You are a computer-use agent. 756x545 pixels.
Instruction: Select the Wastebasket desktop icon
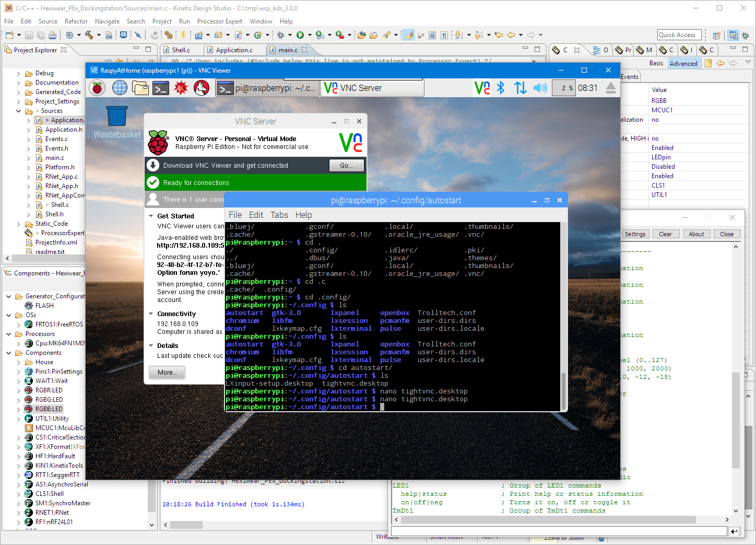tap(117, 122)
